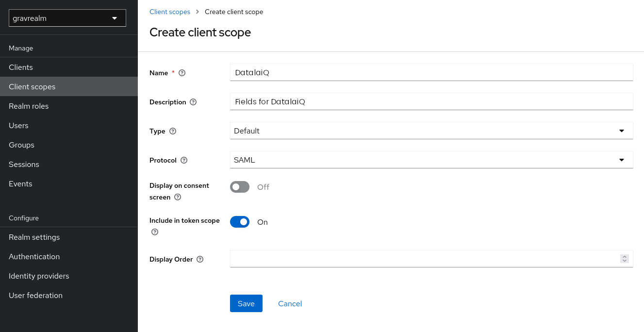Save the new client scope
Screen dimensions: 644x332
[x=246, y=303]
